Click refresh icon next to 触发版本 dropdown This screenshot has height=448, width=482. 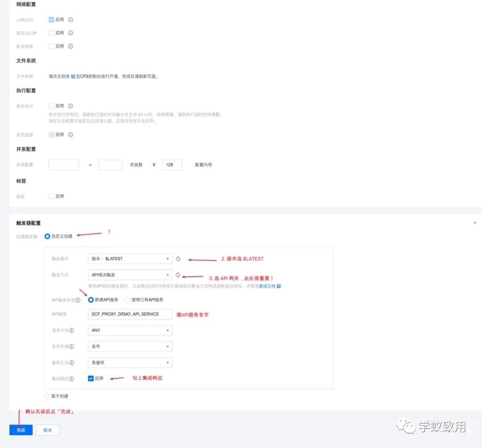pyautogui.click(x=179, y=258)
